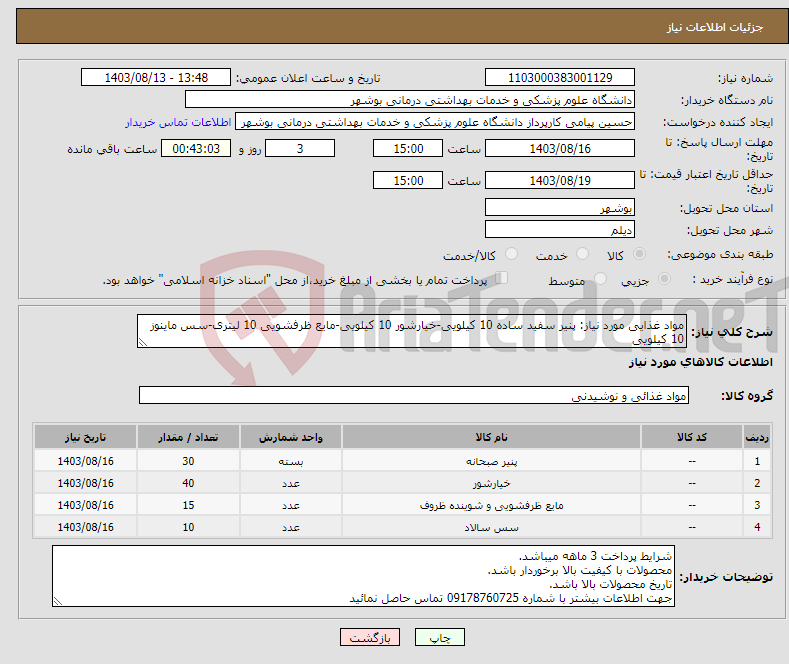The width and height of the screenshot is (789, 664).
Task: Click the resize handle of the buyer notes textarea
Action: coord(58,601)
